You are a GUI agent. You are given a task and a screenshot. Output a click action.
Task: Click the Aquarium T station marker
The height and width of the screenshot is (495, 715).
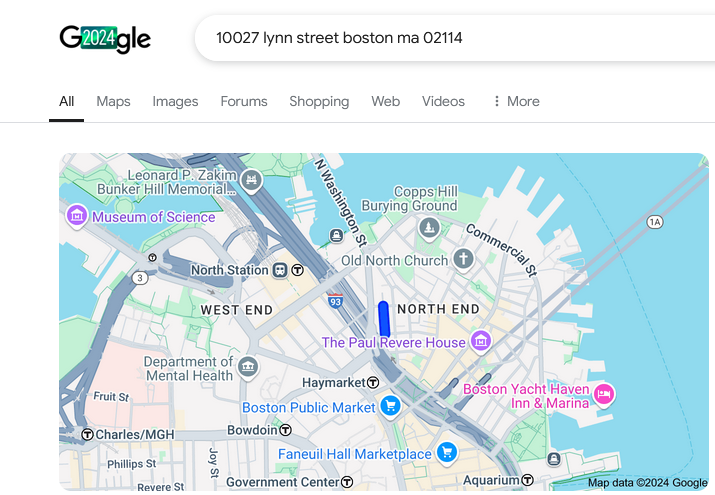tap(528, 480)
